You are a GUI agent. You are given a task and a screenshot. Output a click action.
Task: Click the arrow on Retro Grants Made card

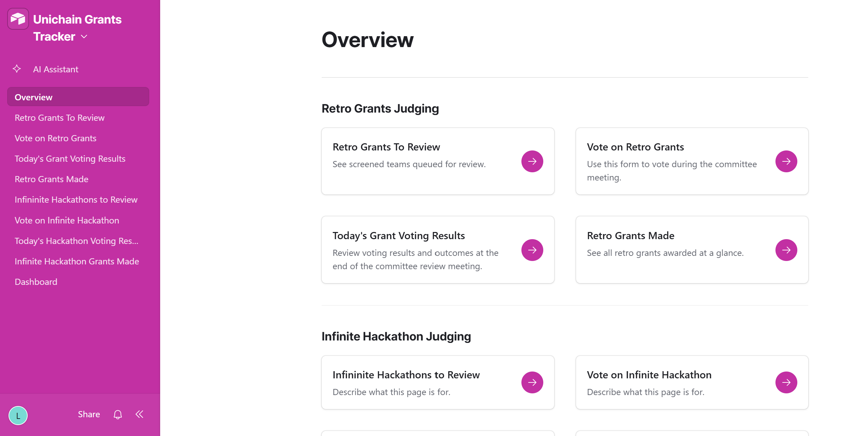point(786,250)
